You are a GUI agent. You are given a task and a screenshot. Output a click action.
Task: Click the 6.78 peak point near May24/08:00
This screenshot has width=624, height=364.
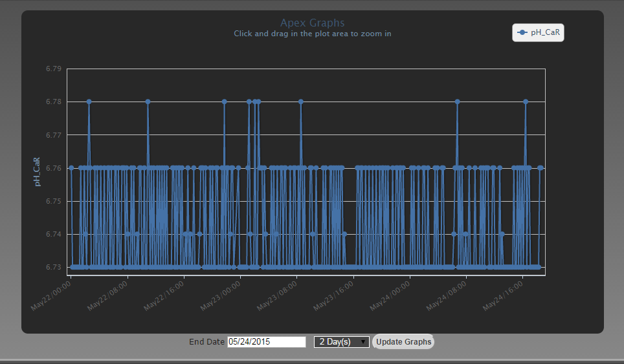(458, 102)
